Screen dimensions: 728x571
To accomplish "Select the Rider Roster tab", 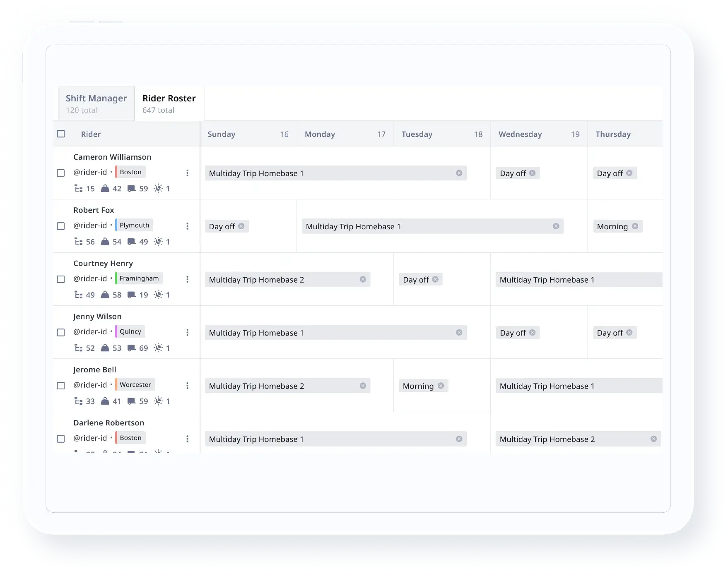I will (x=169, y=103).
